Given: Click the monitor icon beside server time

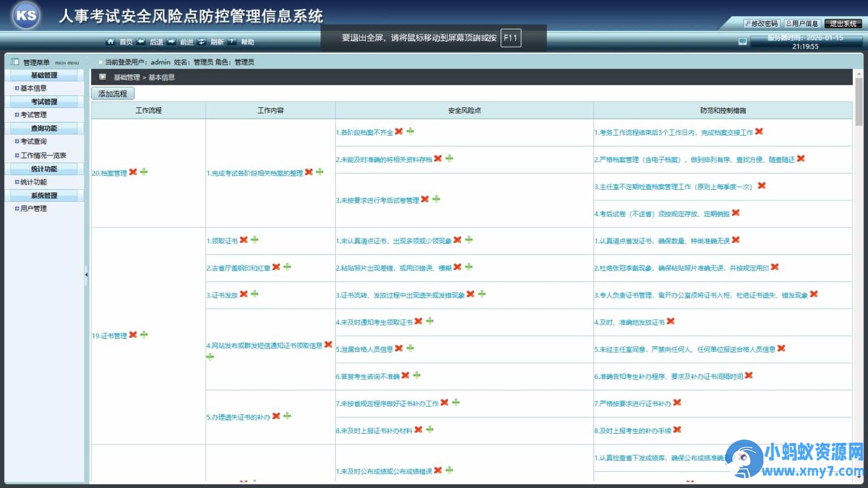Looking at the screenshot, I should point(743,41).
